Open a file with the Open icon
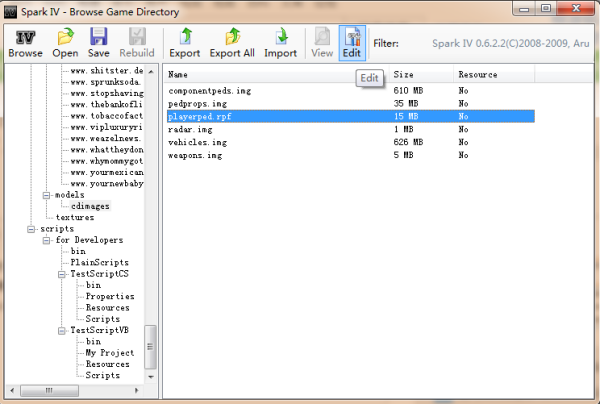Viewport: 600px width, 404px height. [x=65, y=42]
